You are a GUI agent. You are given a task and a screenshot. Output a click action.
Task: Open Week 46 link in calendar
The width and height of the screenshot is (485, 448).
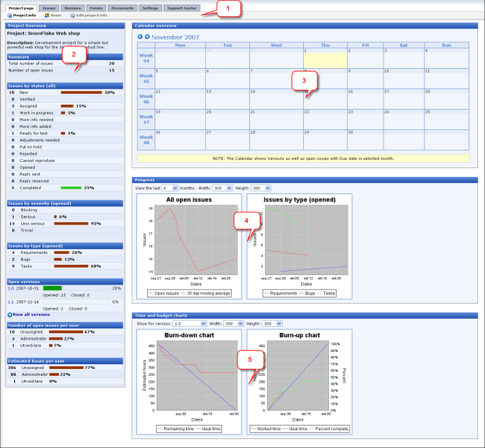pos(146,99)
